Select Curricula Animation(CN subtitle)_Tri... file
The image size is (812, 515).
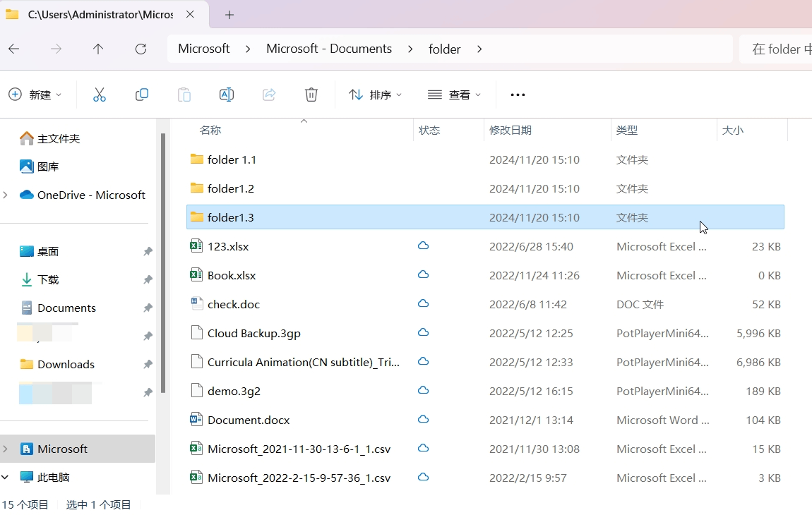tap(304, 363)
